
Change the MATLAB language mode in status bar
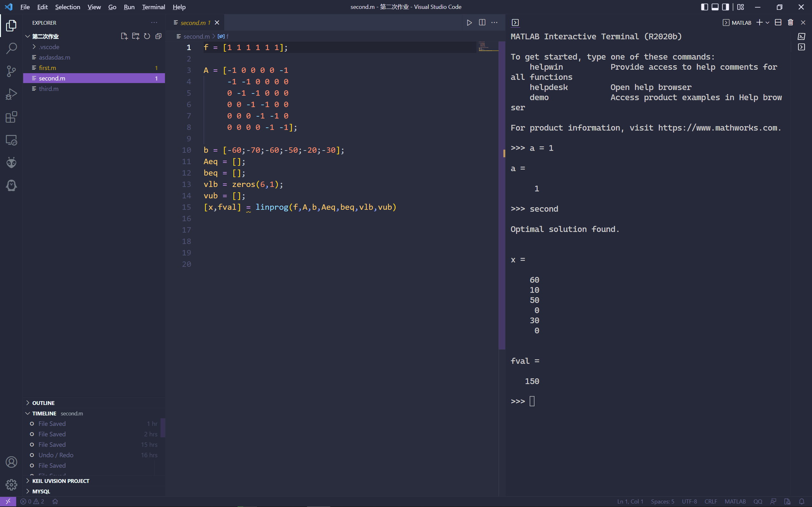click(735, 501)
